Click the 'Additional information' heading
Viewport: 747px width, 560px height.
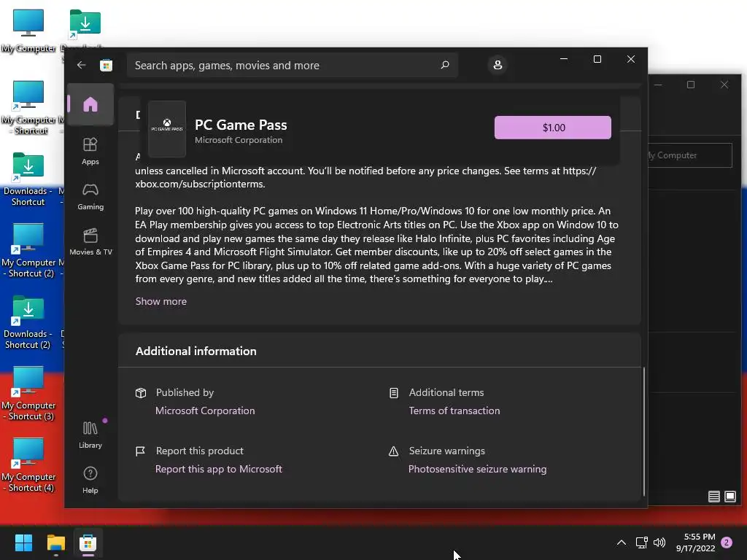[x=196, y=351]
